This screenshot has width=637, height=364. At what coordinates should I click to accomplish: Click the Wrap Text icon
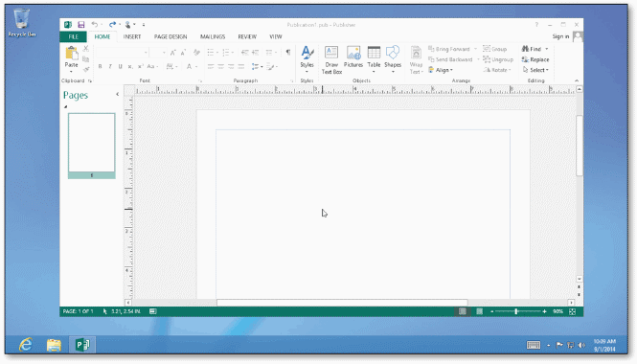point(416,60)
